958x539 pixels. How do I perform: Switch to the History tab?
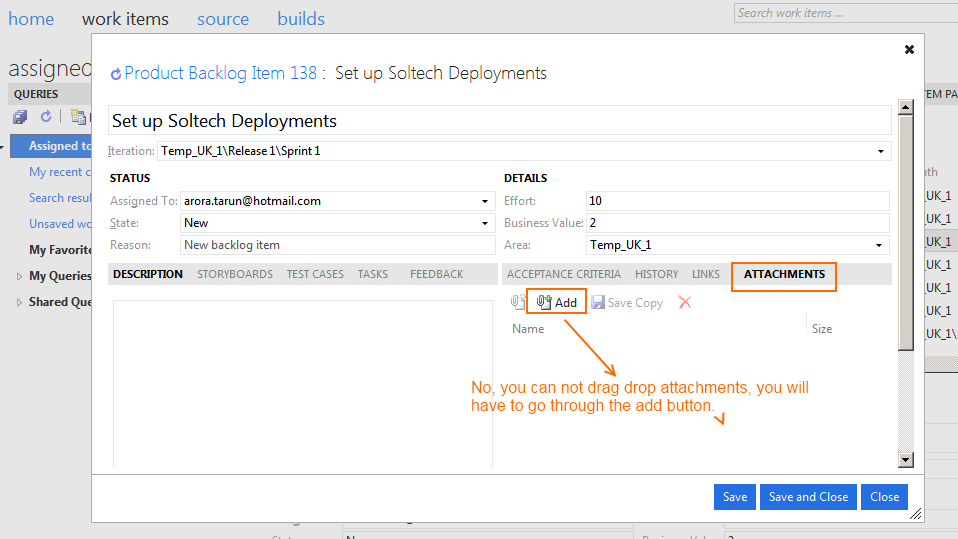tap(656, 274)
